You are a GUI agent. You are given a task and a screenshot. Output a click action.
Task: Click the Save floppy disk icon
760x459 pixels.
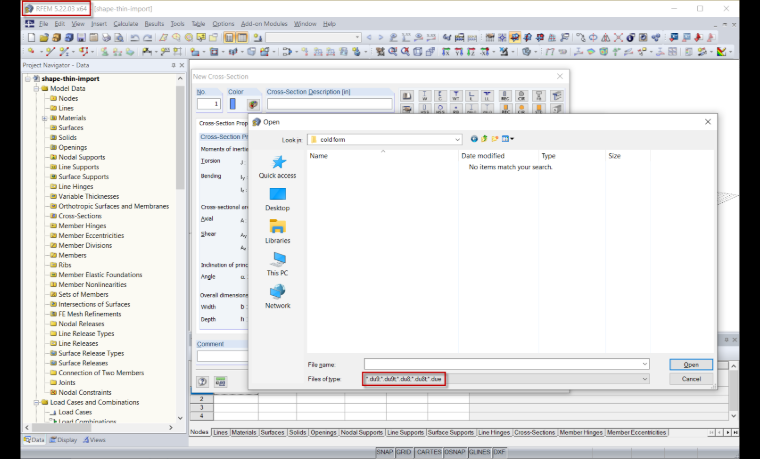[x=81, y=37]
